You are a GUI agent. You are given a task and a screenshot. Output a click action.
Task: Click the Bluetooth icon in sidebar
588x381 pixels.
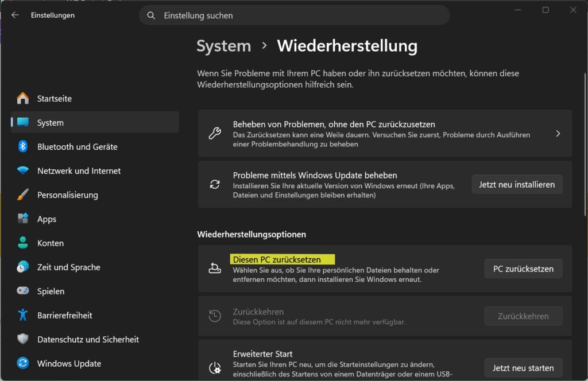[23, 146]
